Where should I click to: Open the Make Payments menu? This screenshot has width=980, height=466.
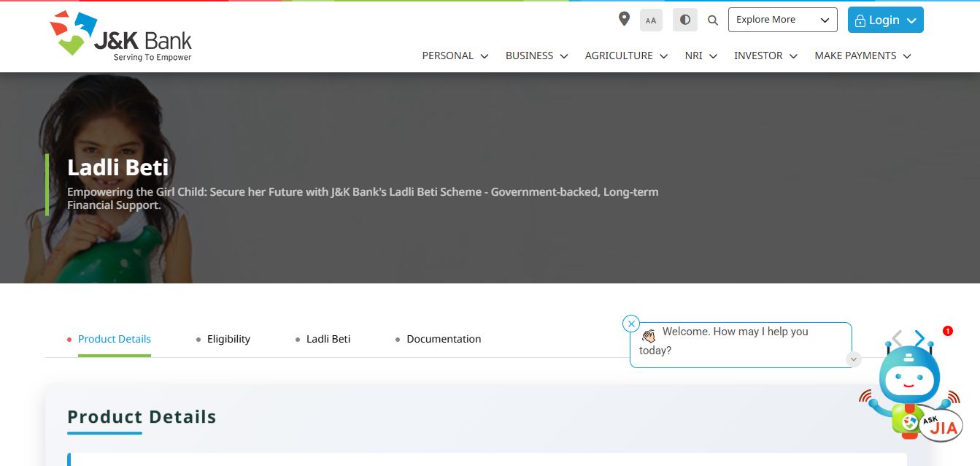(x=863, y=56)
